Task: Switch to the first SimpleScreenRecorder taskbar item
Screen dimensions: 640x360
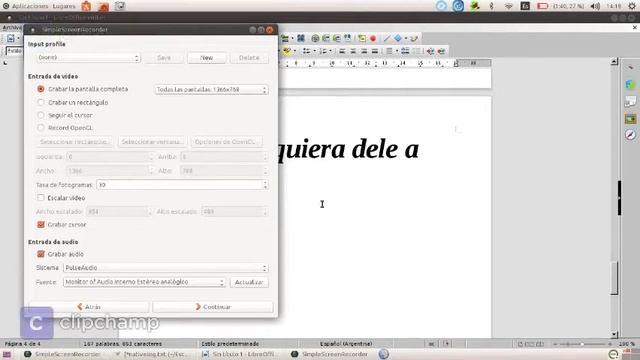Action: coord(62,354)
